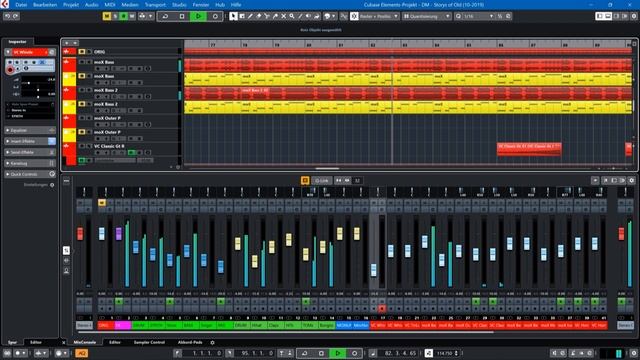Select the Inspector tab

coord(18,42)
